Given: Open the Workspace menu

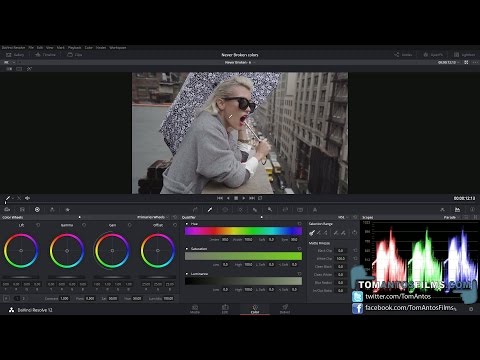Looking at the screenshot, I should pos(118,48).
